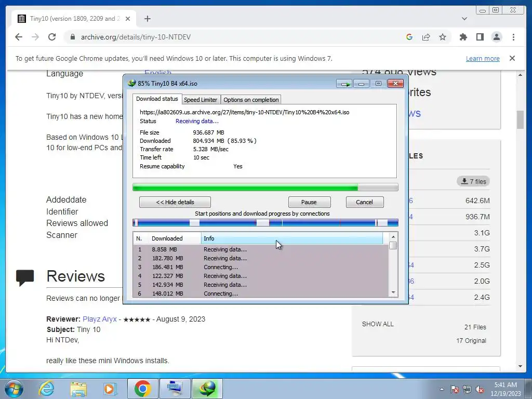The width and height of the screenshot is (532, 399).
Task: Click the green arrow button in download title bar
Action: tap(344, 84)
